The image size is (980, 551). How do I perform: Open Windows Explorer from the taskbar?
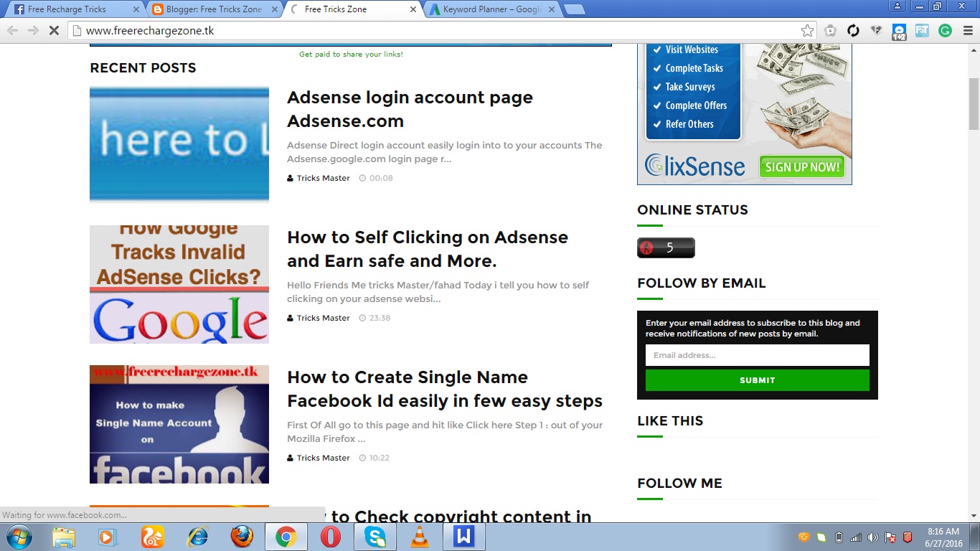coord(64,537)
